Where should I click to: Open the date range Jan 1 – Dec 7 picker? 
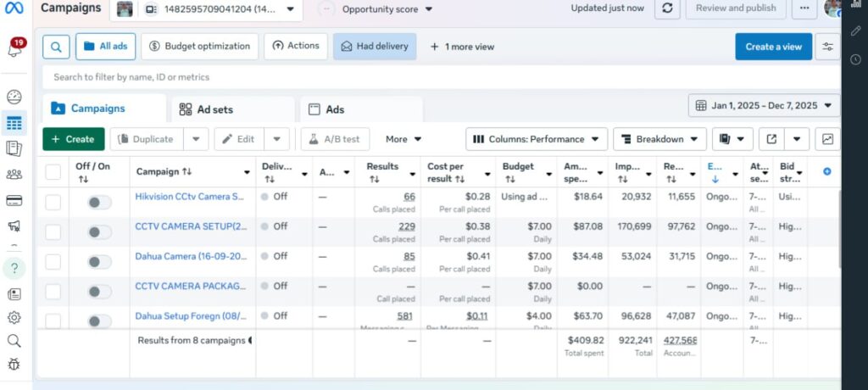(764, 106)
